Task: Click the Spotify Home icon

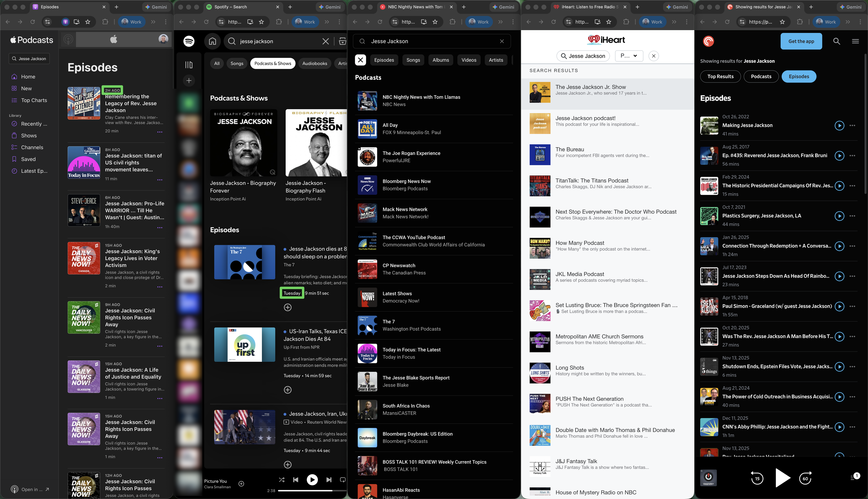Action: (213, 42)
